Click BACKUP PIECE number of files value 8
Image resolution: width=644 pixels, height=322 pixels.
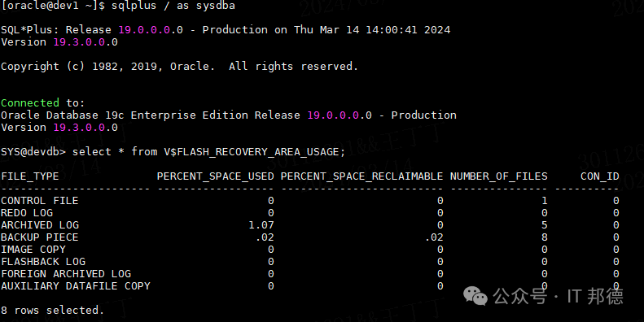tap(544, 237)
